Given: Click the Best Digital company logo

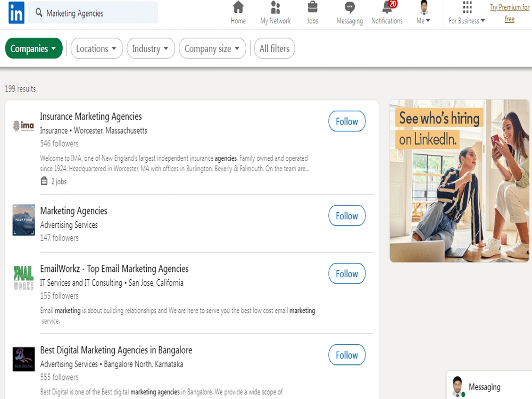Looking at the screenshot, I should tap(23, 359).
